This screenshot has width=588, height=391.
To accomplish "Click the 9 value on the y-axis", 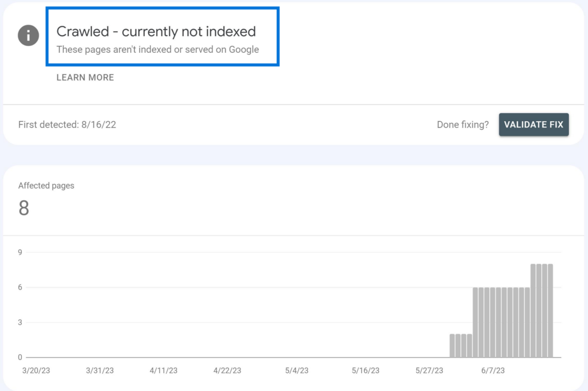I will point(21,252).
